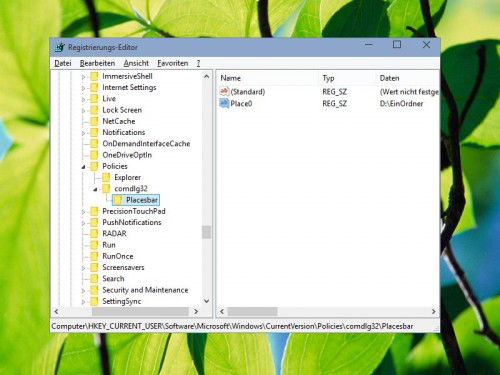Click the tree pane horizontal scroll left arrow

[56, 311]
